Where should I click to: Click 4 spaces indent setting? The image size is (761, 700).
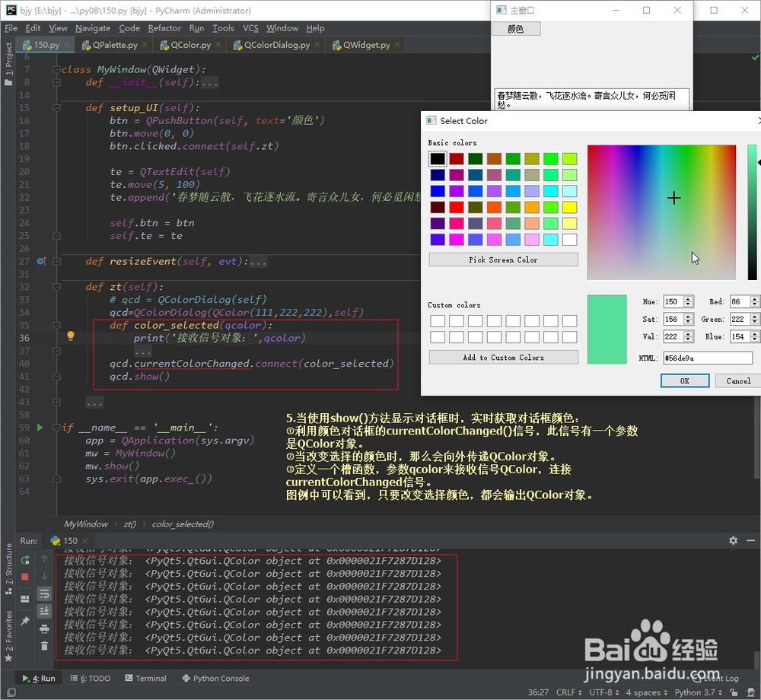pyautogui.click(x=646, y=692)
